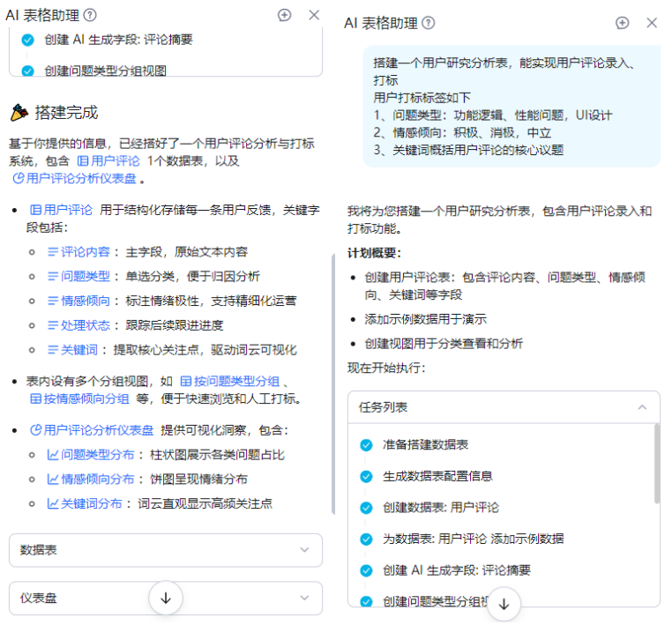Open the 处理状态 field link
Viewport: 672px width, 625px height.
[x=86, y=325]
